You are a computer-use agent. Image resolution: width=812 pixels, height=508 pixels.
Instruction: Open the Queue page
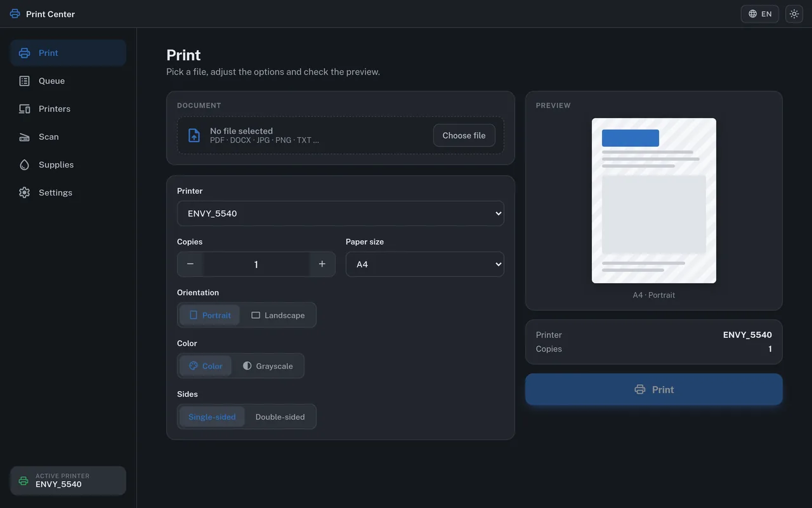[68, 81]
